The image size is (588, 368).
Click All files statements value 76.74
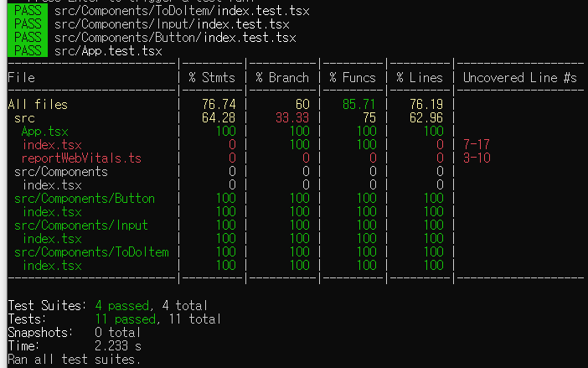pyautogui.click(x=219, y=104)
